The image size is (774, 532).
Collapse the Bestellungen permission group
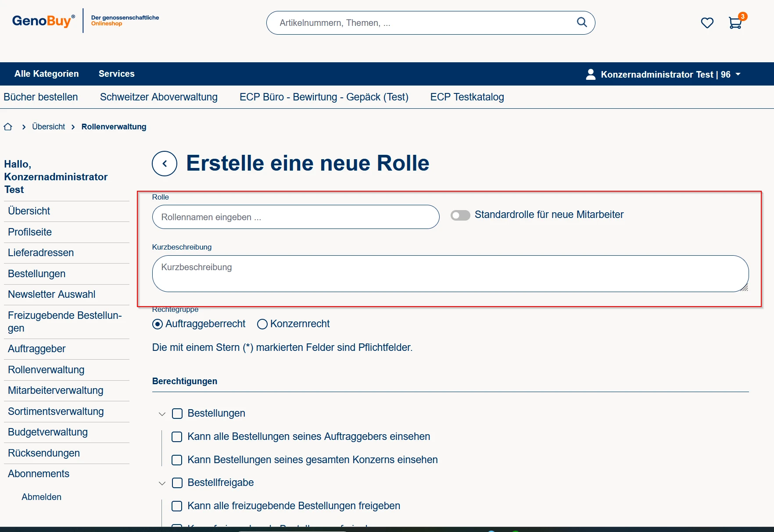click(162, 414)
